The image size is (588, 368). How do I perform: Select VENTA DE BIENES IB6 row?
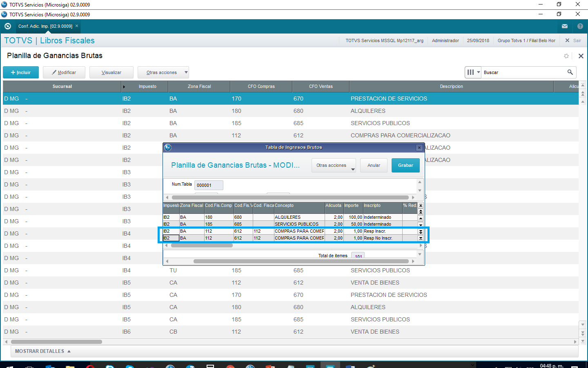(291, 332)
